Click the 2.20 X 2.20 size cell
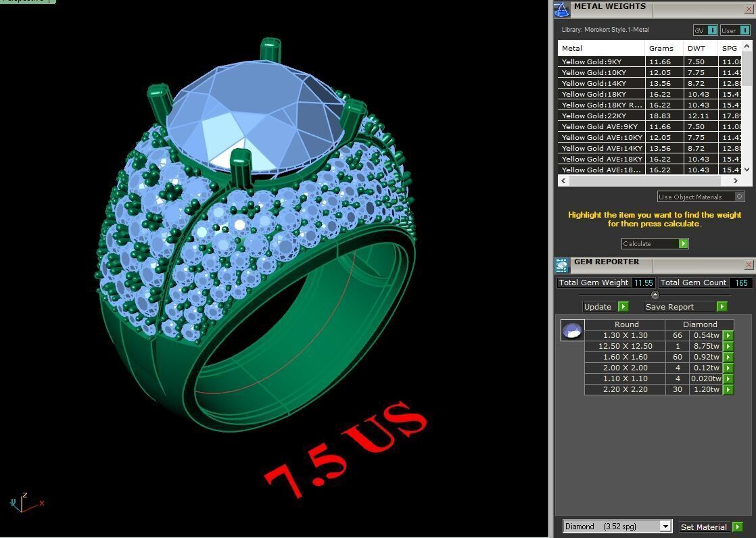This screenshot has height=538, width=756. point(625,389)
